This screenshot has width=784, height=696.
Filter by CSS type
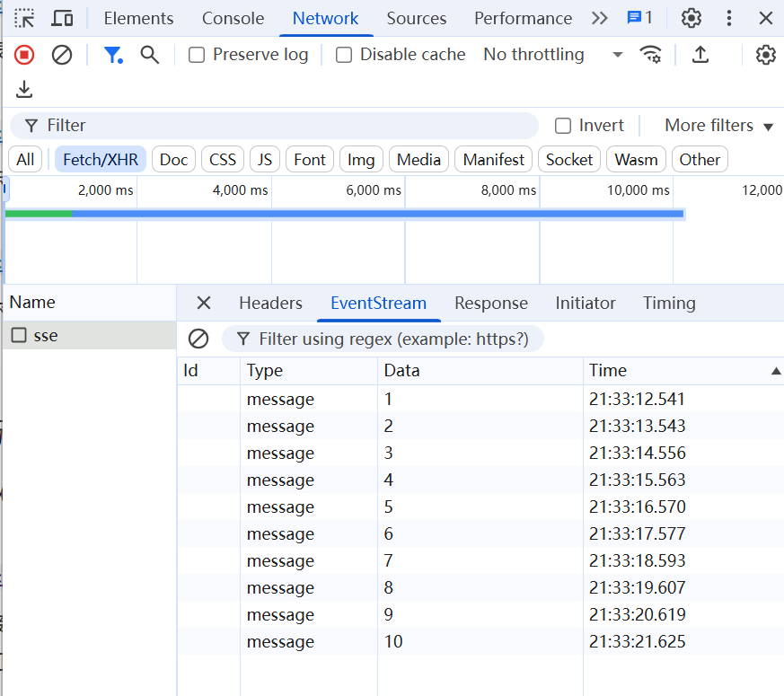pos(223,160)
